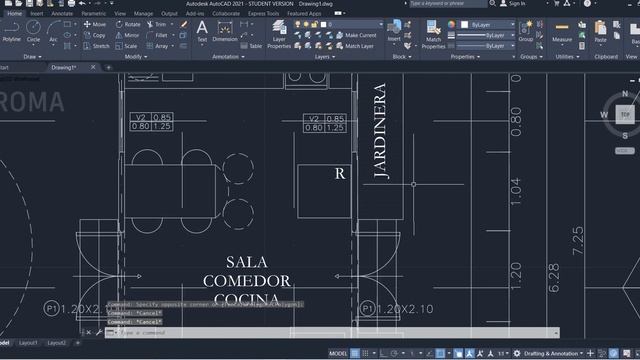Open the Manage ribbon tab

coord(143,13)
